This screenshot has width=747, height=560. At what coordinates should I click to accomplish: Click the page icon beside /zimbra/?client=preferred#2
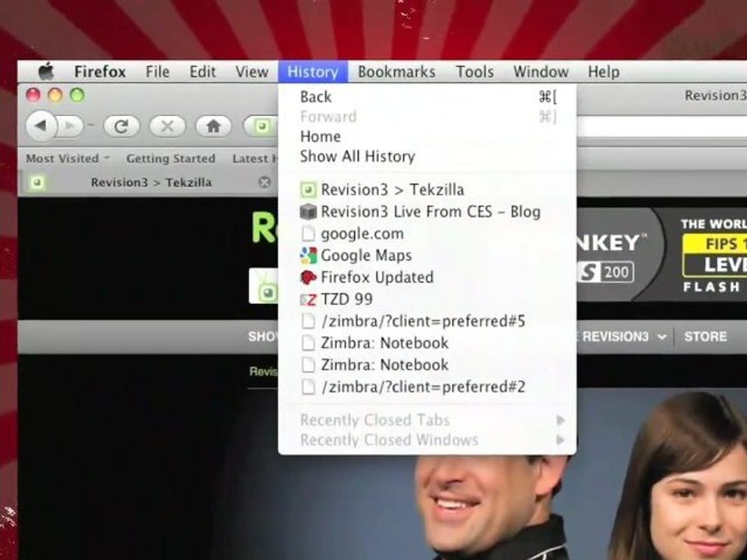point(308,387)
